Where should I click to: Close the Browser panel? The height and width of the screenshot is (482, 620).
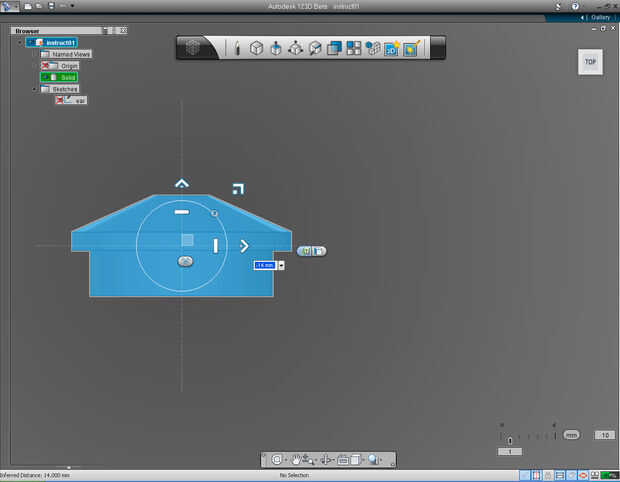123,30
